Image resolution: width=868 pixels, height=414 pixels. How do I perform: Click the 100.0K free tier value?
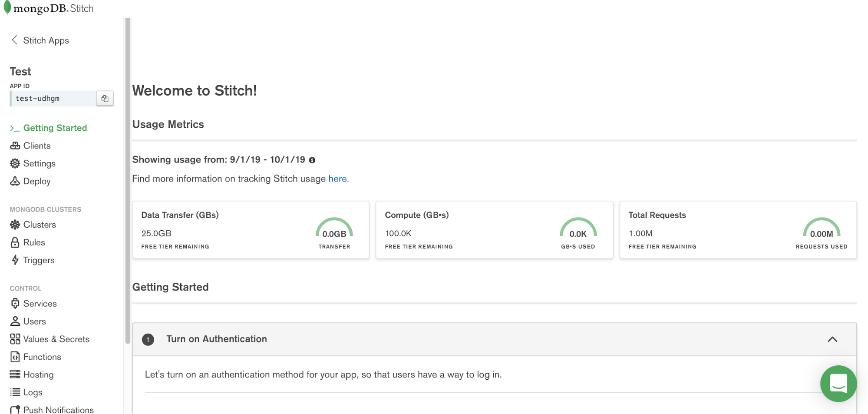point(398,233)
